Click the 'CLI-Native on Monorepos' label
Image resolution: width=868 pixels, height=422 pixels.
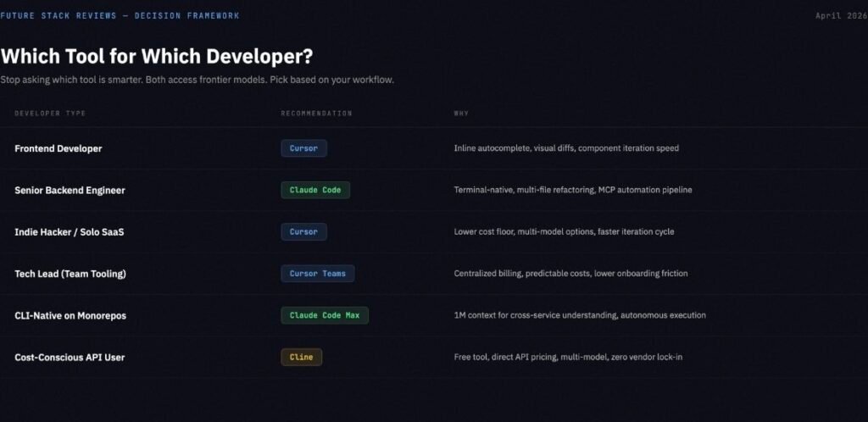click(x=70, y=316)
